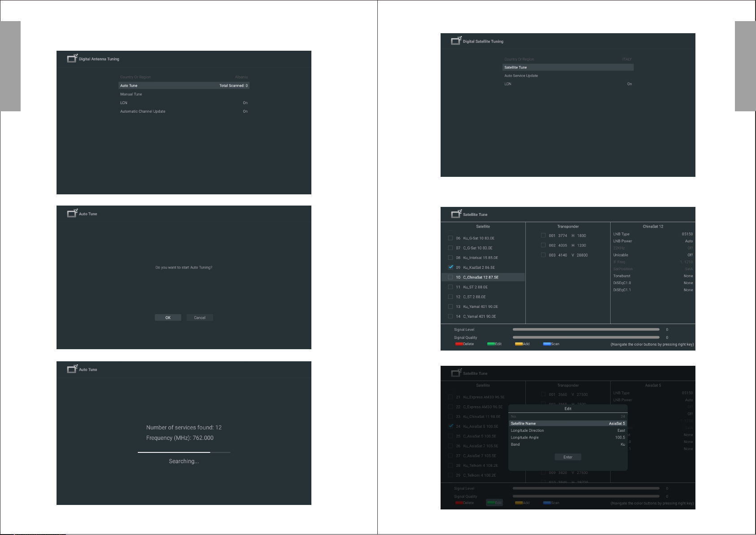756x535 pixels.
Task: Tick the 12 C_ST 2 88.0E checkbox
Action: 450,297
